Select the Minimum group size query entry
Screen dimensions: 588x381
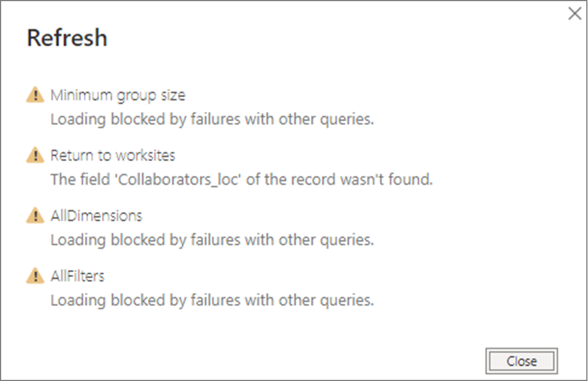click(x=118, y=94)
